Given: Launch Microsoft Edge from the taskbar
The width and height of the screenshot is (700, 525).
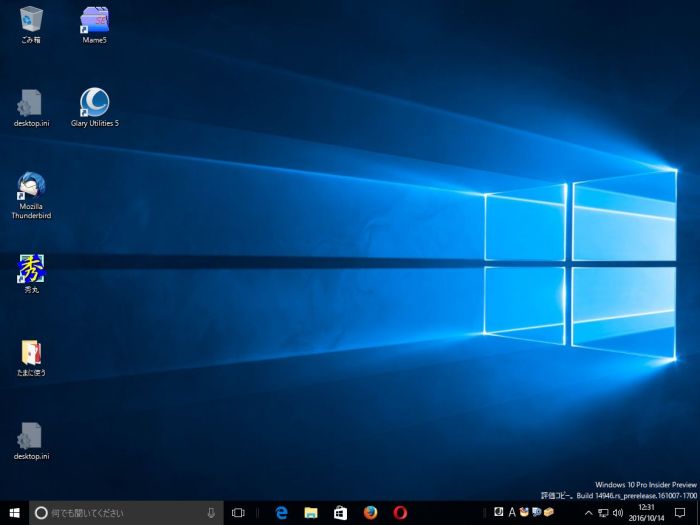Looking at the screenshot, I should pos(282,513).
